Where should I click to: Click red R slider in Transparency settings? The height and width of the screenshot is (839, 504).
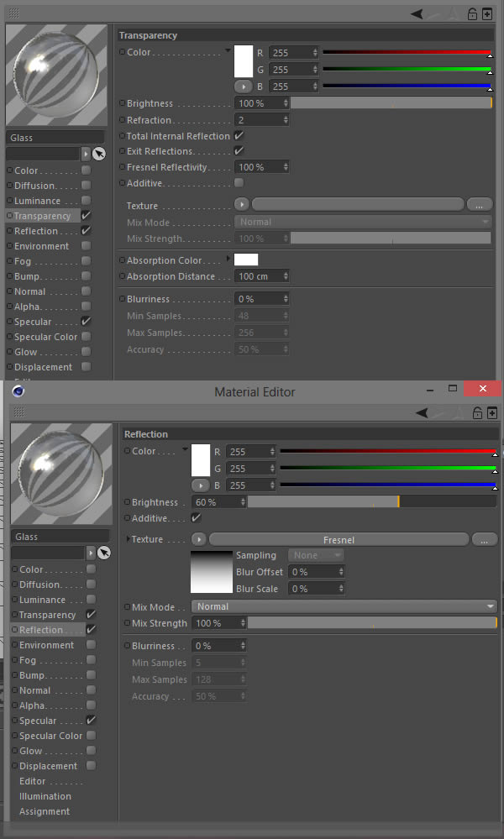pyautogui.click(x=407, y=52)
